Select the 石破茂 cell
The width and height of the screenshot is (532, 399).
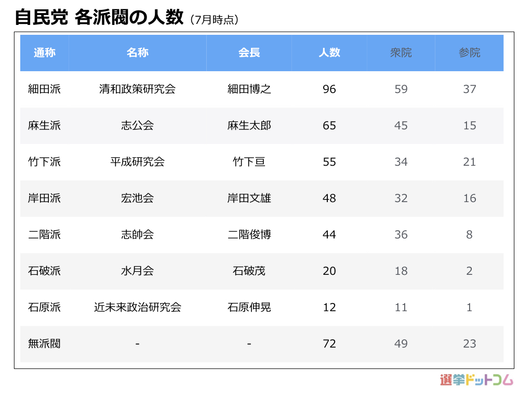[x=249, y=271]
